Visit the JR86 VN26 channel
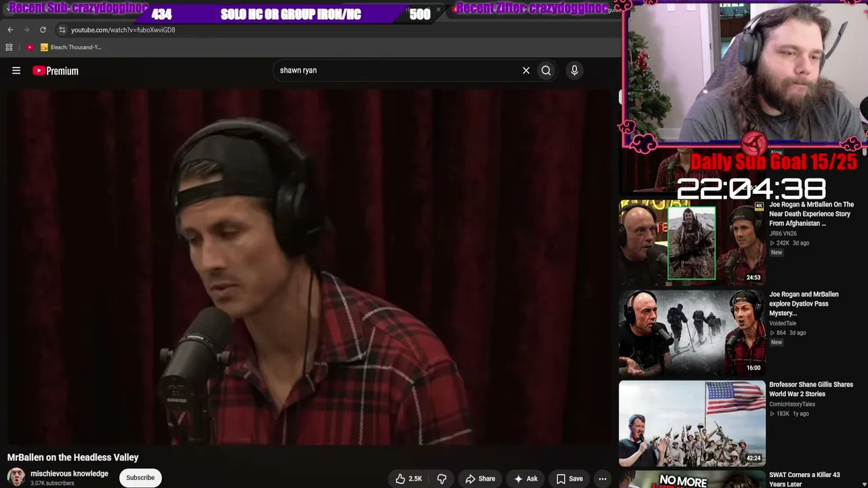The width and height of the screenshot is (868, 488). [783, 233]
